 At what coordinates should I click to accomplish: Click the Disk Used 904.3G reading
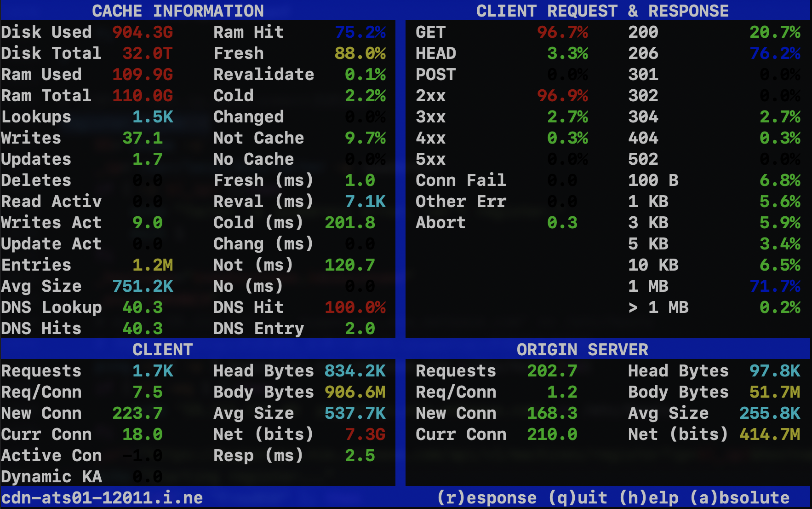pyautogui.click(x=143, y=32)
